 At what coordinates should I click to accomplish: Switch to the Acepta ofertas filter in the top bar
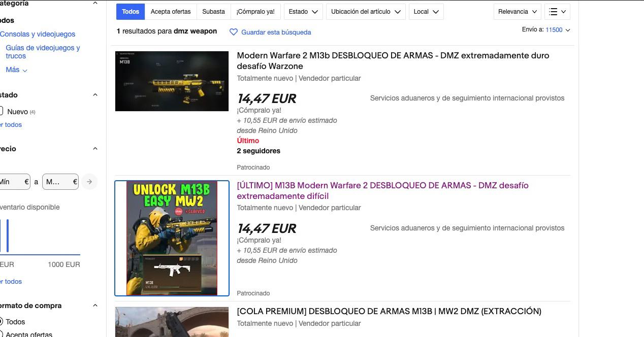click(x=171, y=12)
